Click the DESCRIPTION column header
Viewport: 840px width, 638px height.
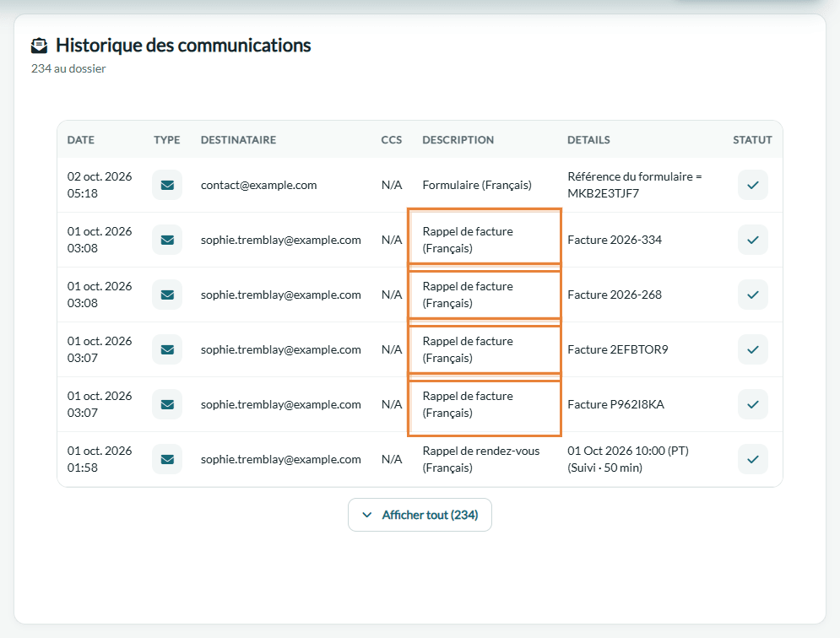tap(458, 140)
